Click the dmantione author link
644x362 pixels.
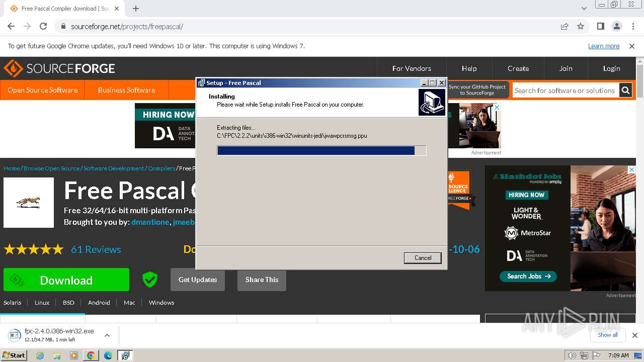[x=150, y=222]
